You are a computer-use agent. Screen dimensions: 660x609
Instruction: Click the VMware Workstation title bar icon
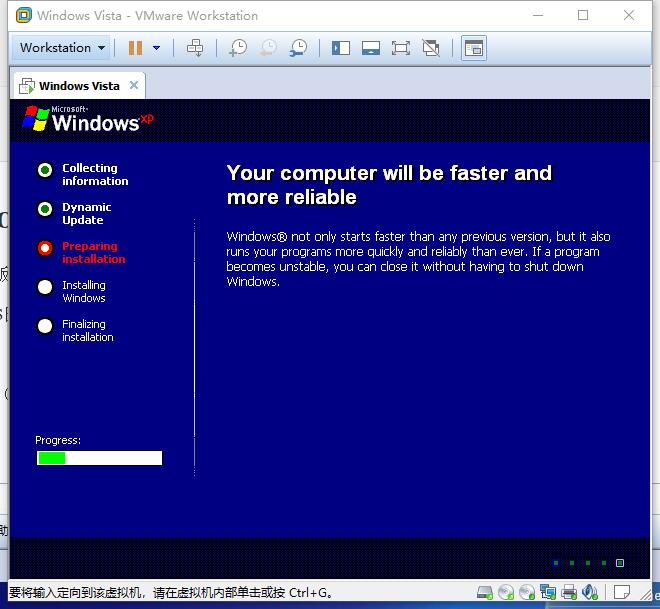pos(24,16)
